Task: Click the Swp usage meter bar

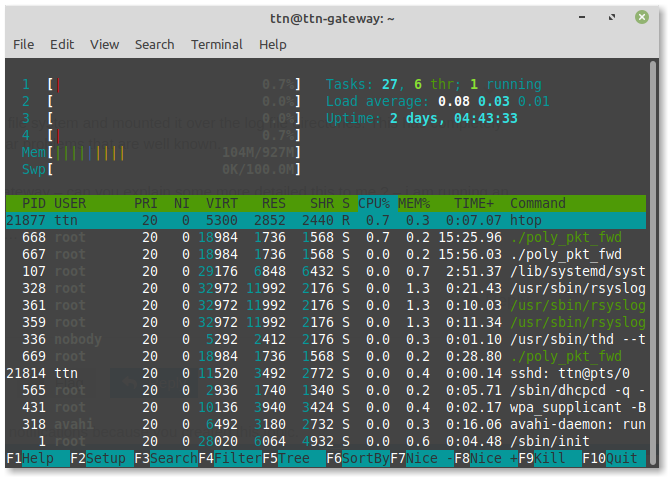Action: click(x=161, y=170)
